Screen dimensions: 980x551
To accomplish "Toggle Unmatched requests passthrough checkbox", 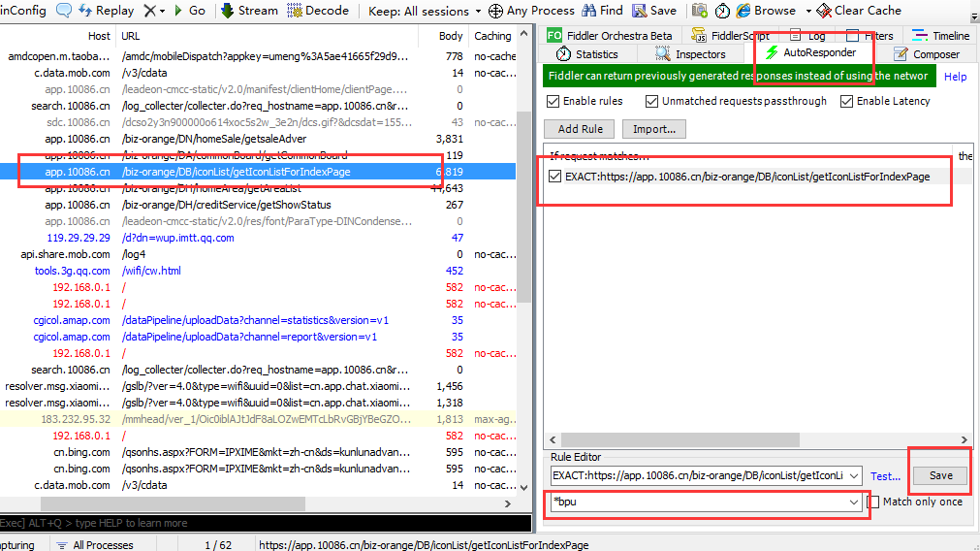I will point(651,101).
